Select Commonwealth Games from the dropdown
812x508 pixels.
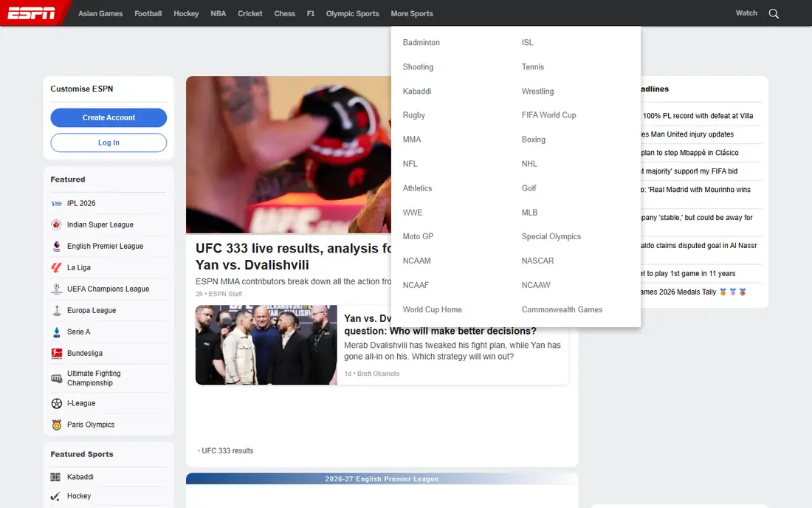point(562,309)
